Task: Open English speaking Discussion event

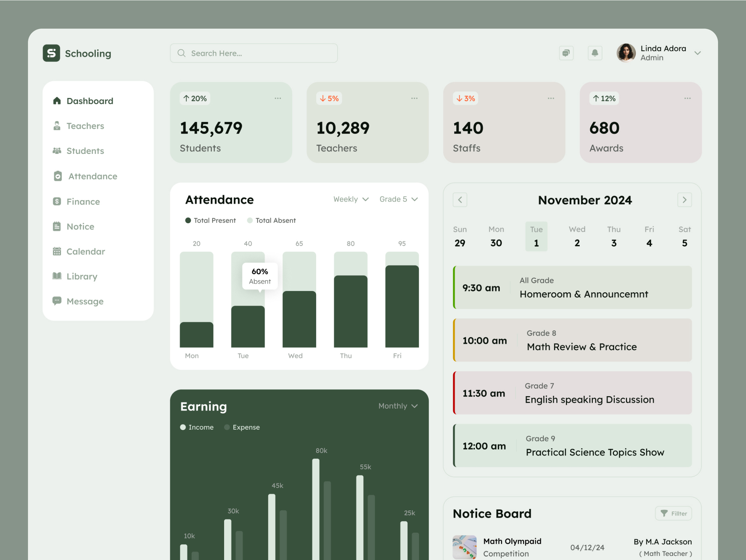Action: 572,393
